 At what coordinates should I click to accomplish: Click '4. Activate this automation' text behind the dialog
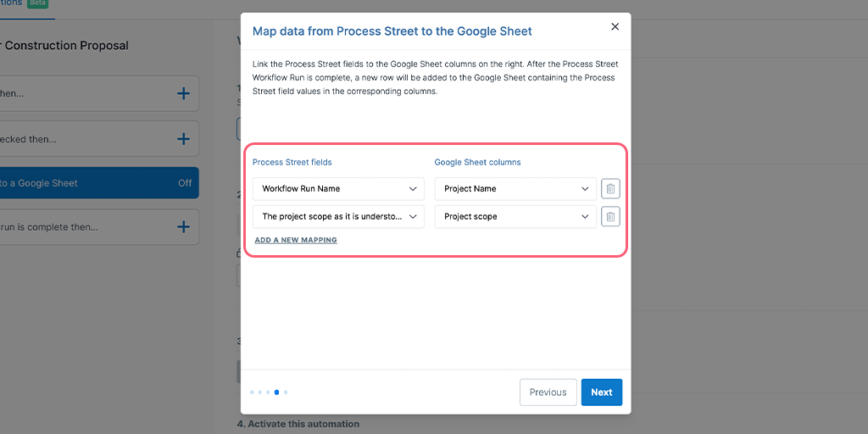click(x=298, y=424)
